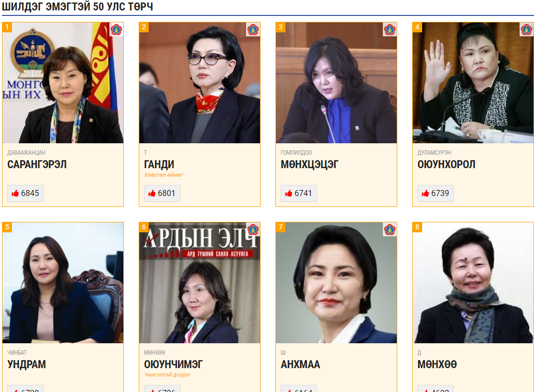Viewport: 534px width, 392px height.
Task: Click party emblem on Анхмаа's photo
Action: pyautogui.click(x=390, y=230)
